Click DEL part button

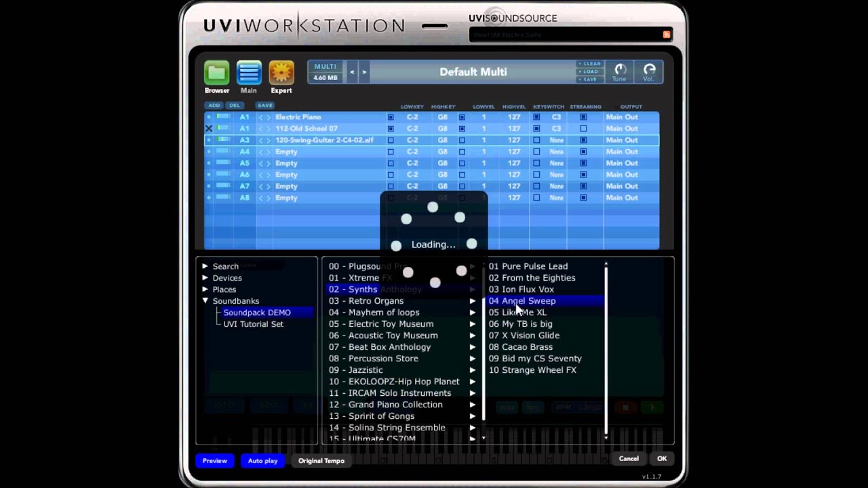click(x=234, y=106)
